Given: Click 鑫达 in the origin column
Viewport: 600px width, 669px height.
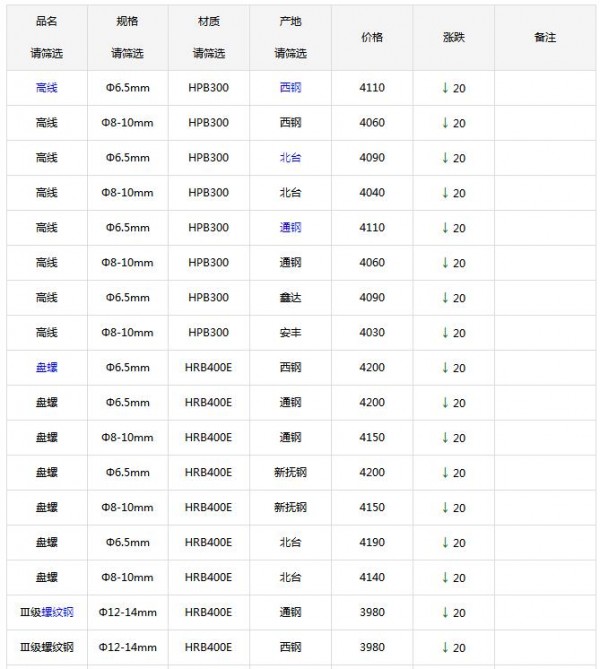Looking at the screenshot, I should pos(290,298).
